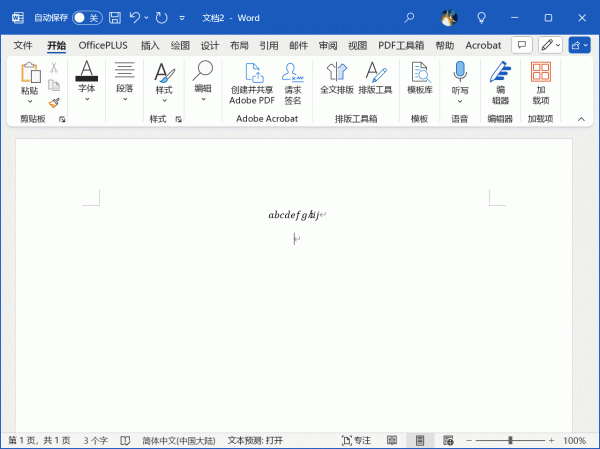Click the equation text abcdefghij
This screenshot has height=449, width=600.
294,215
